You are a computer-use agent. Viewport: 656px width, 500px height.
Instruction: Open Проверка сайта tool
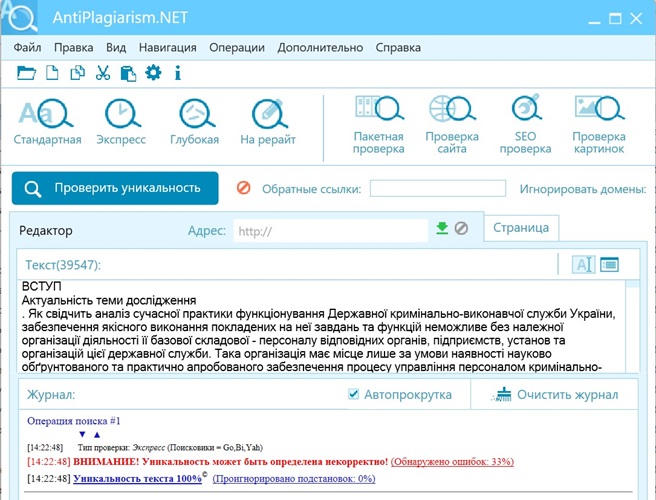coord(452,126)
